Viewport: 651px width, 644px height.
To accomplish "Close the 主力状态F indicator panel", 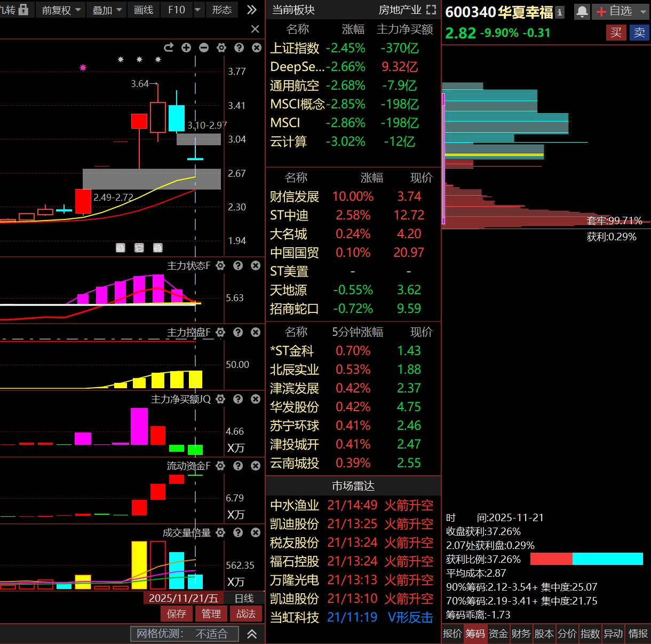I will pyautogui.click(x=256, y=265).
